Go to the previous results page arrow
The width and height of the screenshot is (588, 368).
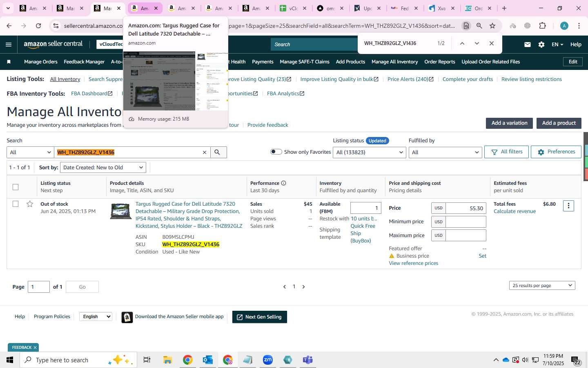tap(285, 287)
